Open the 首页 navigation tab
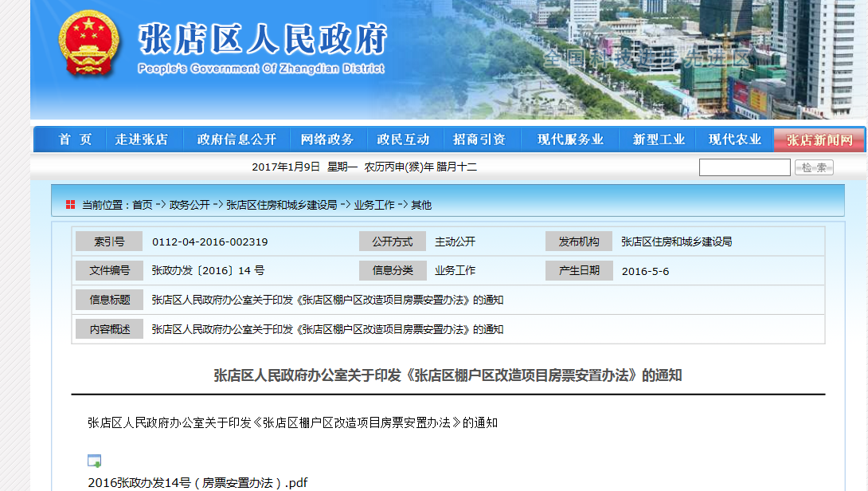Screen dimensions: 868x491 (x=76, y=139)
